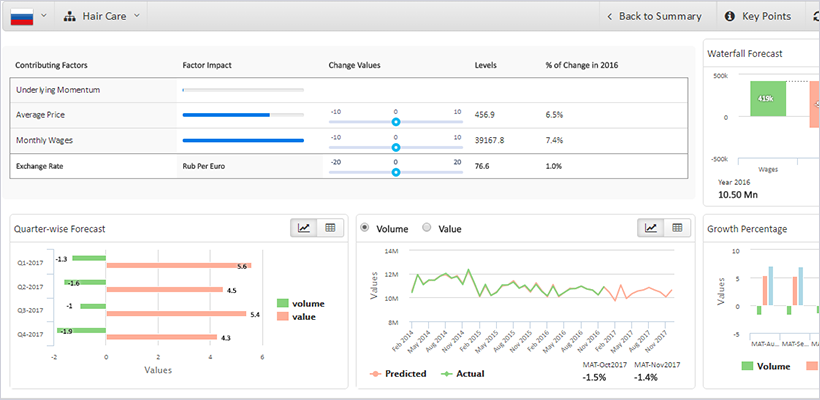Switch Quarter-wise Forecast to chart view
The image size is (820, 400).
click(304, 229)
